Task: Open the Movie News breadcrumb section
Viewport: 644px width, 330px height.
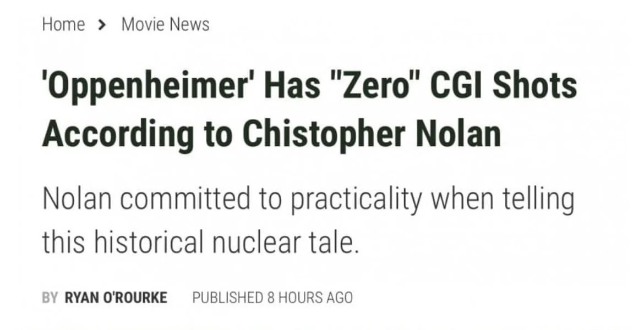Action: tap(165, 25)
